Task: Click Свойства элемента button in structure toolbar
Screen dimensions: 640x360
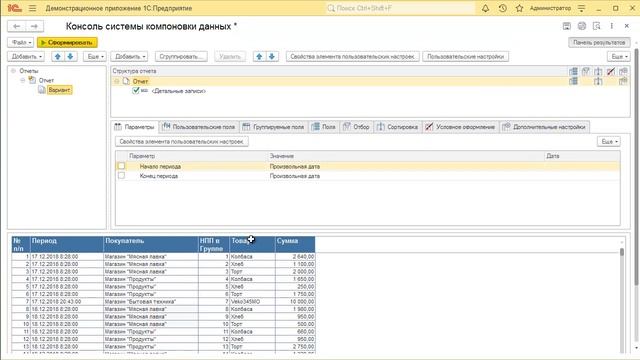Action: point(353,57)
